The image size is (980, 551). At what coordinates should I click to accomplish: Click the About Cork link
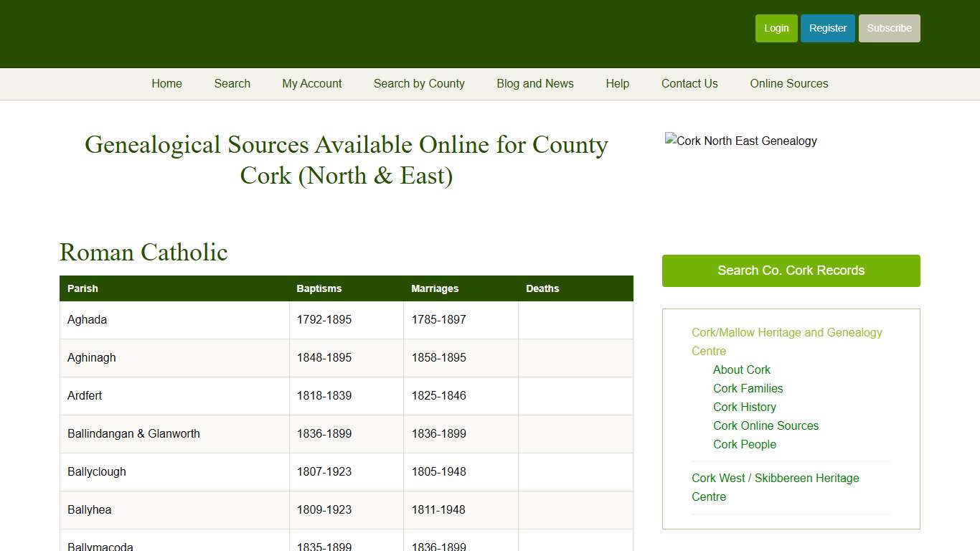[x=742, y=369]
